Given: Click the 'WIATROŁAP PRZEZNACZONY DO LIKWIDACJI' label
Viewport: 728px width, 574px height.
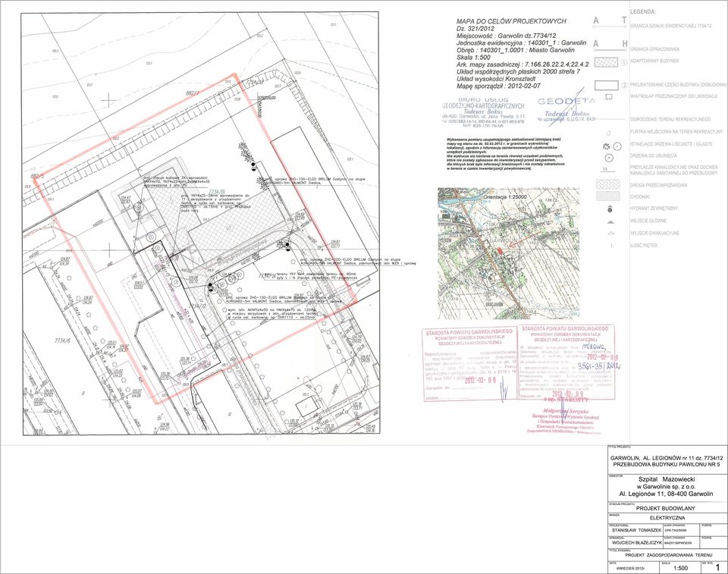Looking at the screenshot, I should (x=673, y=96).
